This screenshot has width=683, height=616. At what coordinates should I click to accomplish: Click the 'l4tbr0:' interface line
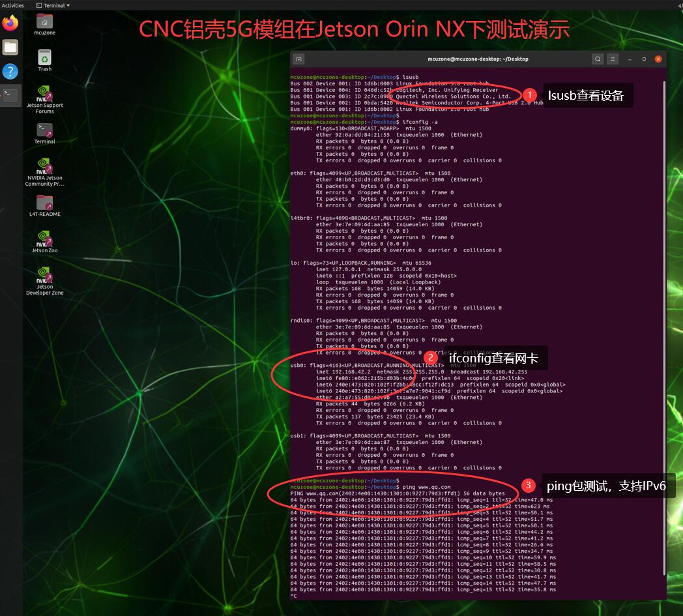click(x=368, y=218)
